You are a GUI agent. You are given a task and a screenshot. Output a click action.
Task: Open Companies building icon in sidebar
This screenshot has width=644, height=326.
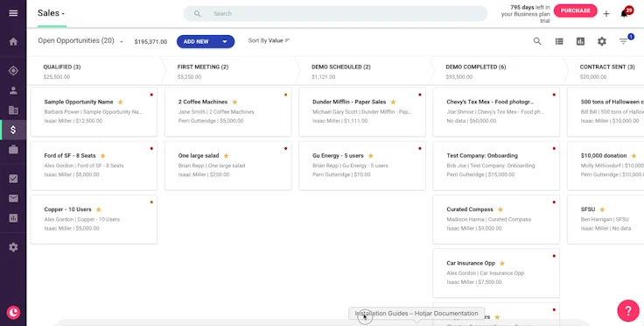point(13,110)
